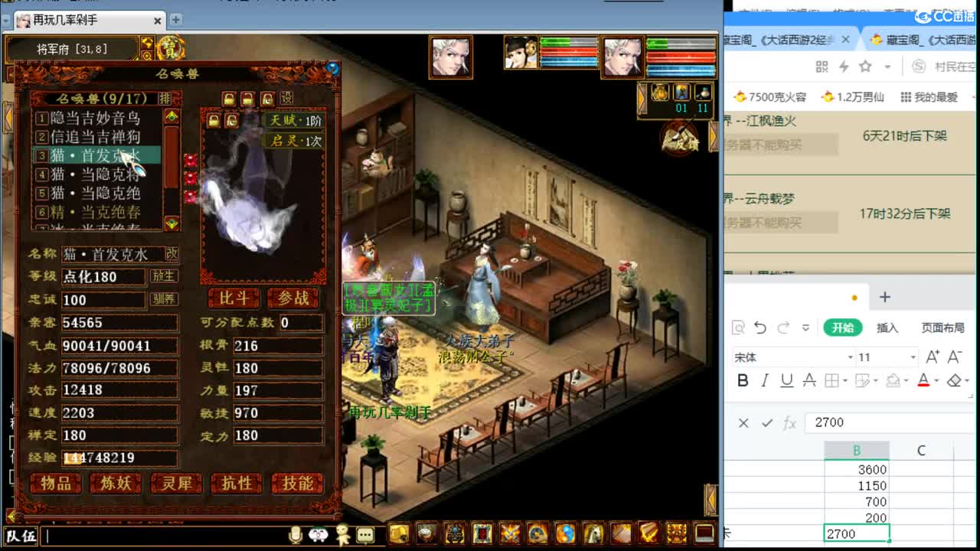Click the undo arrow in spreadsheet toolbar
This screenshot has height=551, width=980.
coord(759,328)
